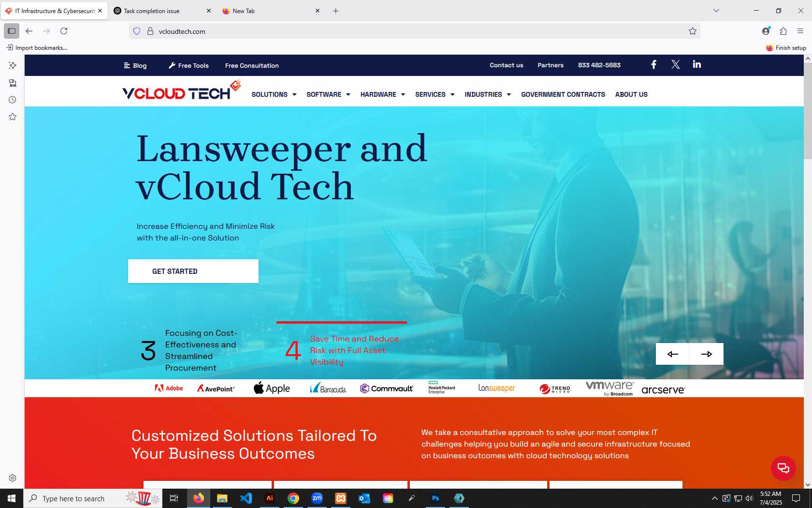The width and height of the screenshot is (812, 508).
Task: Click the GET STARTED button
Action: [193, 271]
